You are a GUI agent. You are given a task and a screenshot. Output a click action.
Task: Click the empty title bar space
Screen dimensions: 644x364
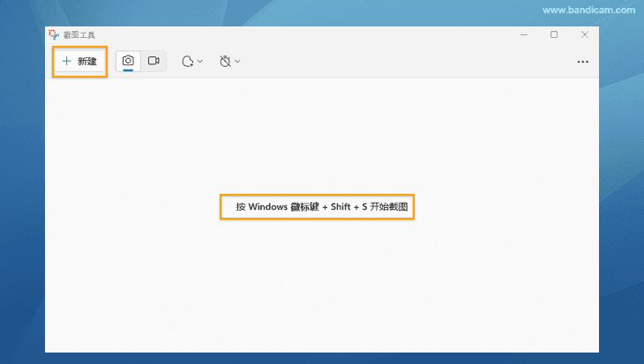309,34
